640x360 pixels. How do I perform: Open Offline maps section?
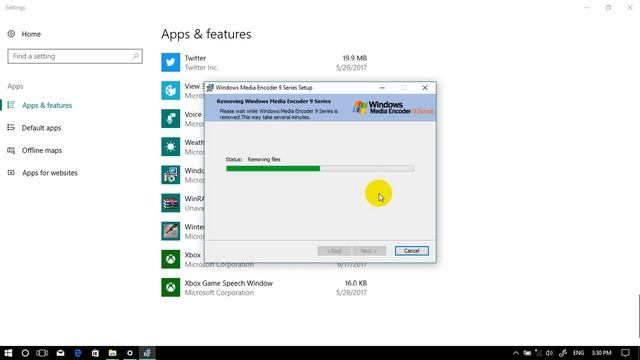click(x=42, y=150)
